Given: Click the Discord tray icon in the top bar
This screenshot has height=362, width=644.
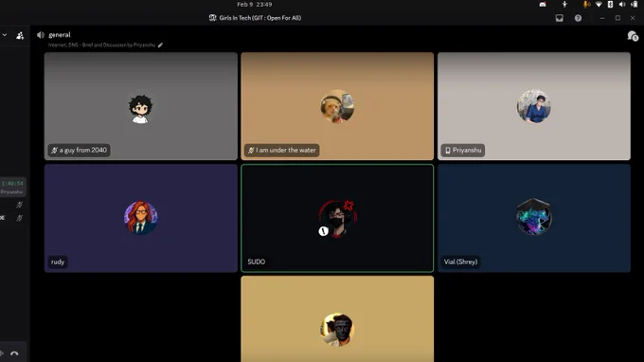Looking at the screenshot, I should [543, 5].
